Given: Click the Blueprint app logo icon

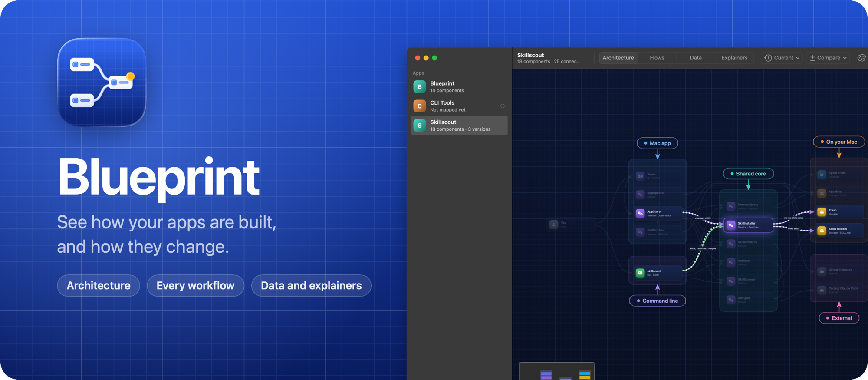Looking at the screenshot, I should pyautogui.click(x=102, y=83).
